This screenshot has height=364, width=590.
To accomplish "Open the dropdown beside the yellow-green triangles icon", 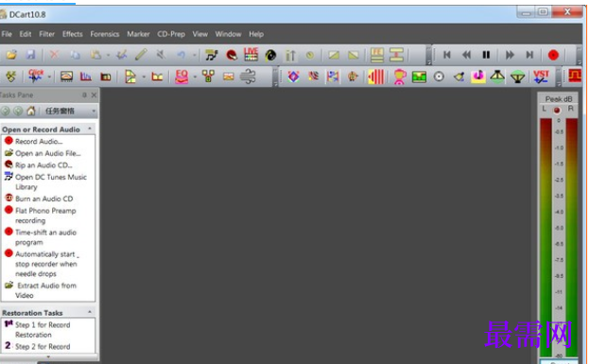I will click(x=144, y=77).
